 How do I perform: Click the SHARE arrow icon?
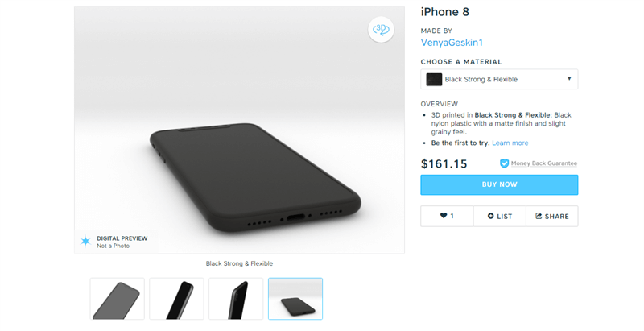539,216
